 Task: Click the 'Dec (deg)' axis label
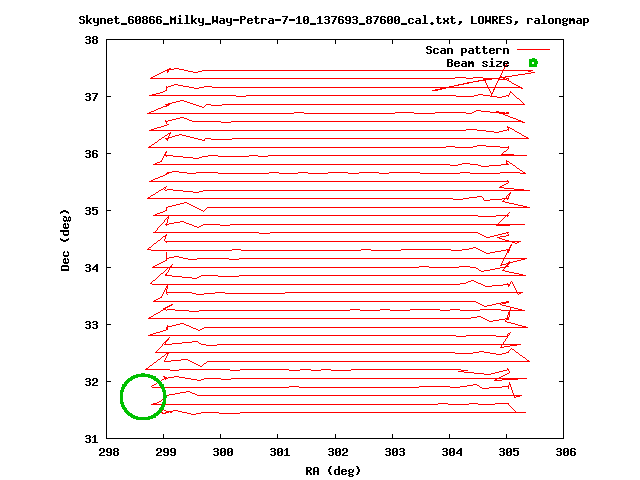[65, 240]
